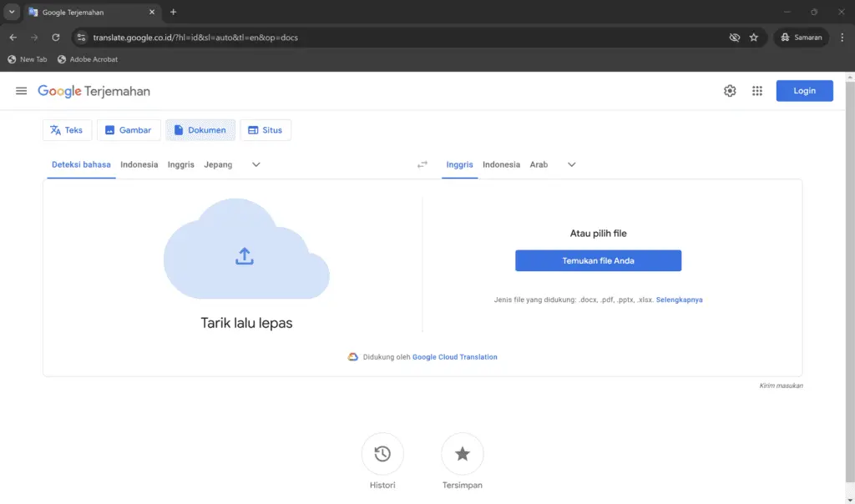Select Inggris as target language
This screenshot has width=855, height=504.
point(460,164)
